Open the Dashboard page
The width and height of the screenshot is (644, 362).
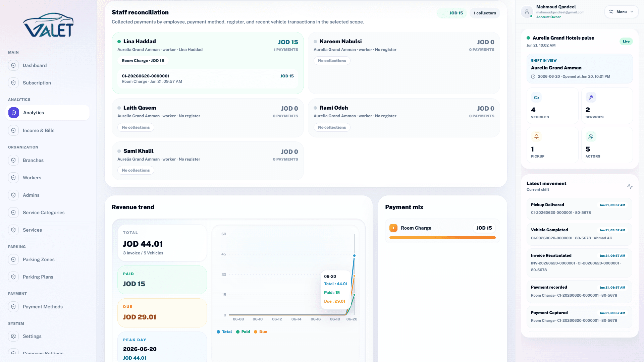(x=48, y=65)
